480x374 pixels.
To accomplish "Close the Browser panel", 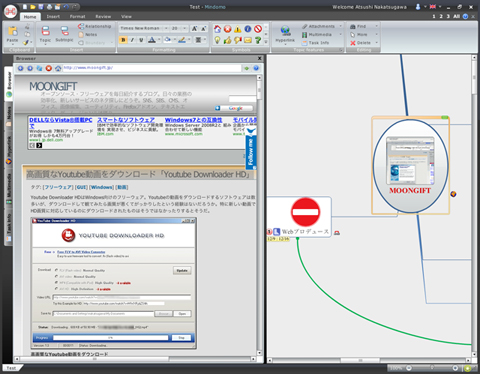I will click(260, 58).
